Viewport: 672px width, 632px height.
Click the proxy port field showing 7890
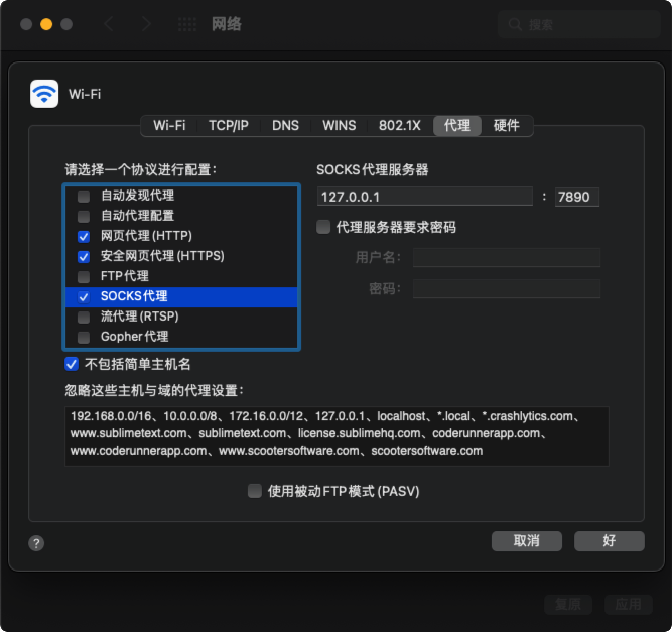tap(577, 197)
